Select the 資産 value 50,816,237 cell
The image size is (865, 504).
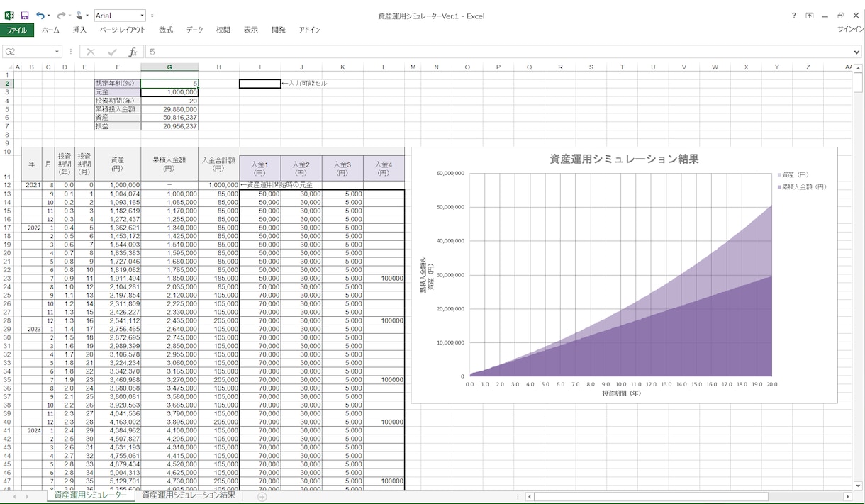[169, 118]
